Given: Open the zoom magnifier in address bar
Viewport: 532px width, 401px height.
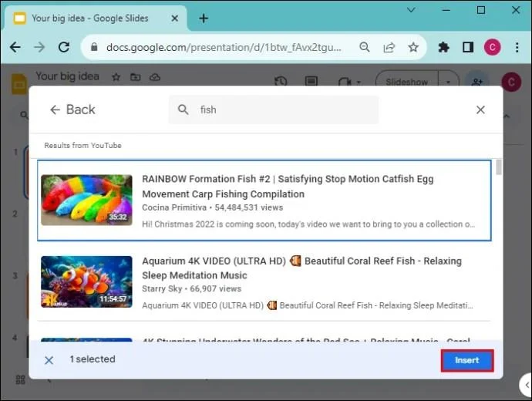Looking at the screenshot, I should coord(365,47).
